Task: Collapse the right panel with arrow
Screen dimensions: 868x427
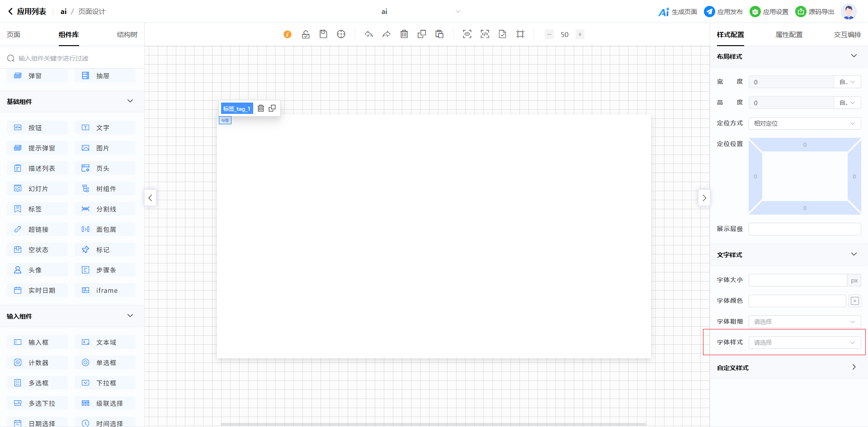Action: pyautogui.click(x=704, y=198)
